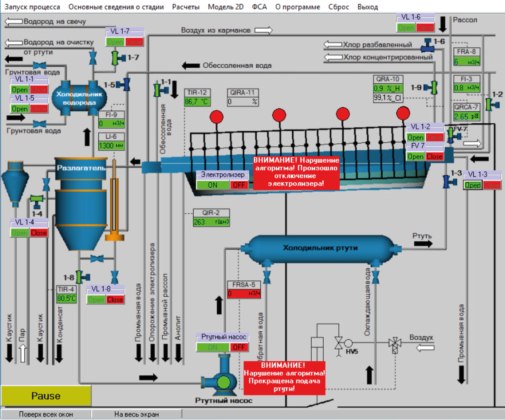Click valve 1-4 icon near cyclone
Viewport: 505px width, 420px height.
[37, 201]
